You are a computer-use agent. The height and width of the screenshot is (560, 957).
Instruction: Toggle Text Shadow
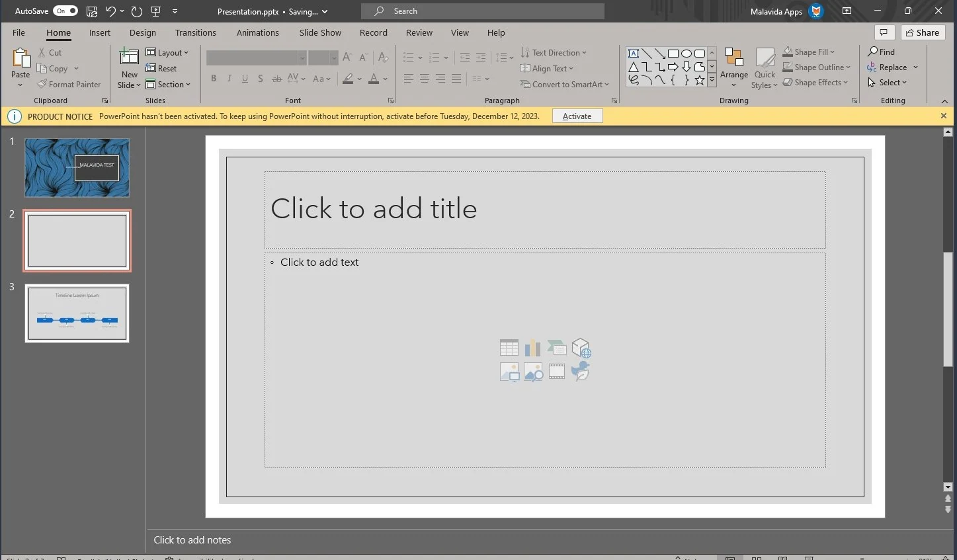click(261, 79)
